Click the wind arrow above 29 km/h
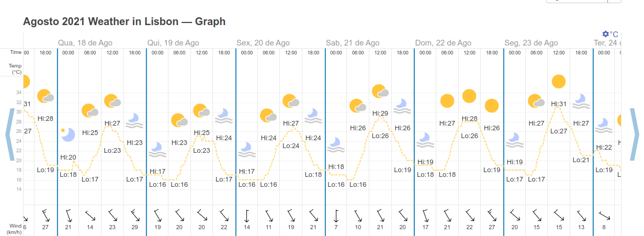 tap(135, 215)
